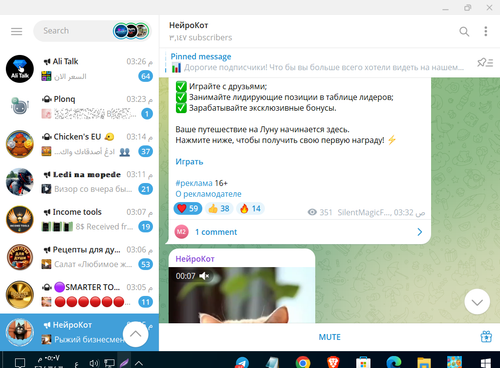Open the notification center icon
500x368 pixels.
tap(20, 363)
